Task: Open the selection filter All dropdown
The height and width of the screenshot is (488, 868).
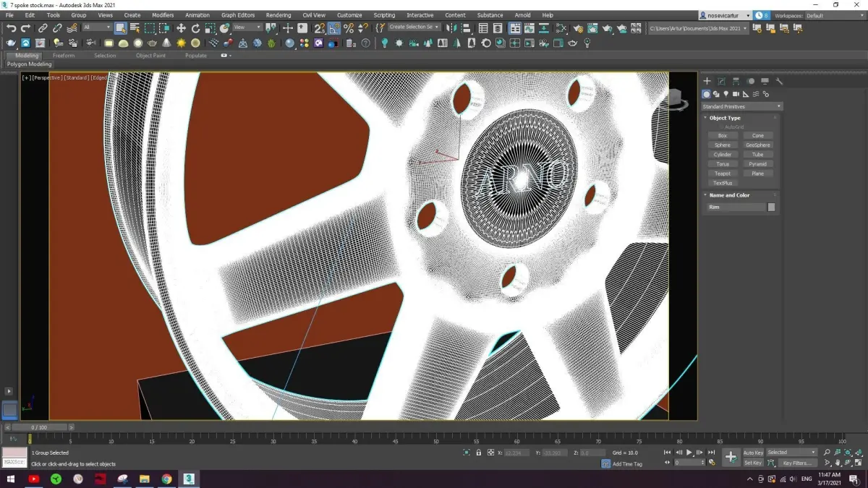Action: coord(97,27)
